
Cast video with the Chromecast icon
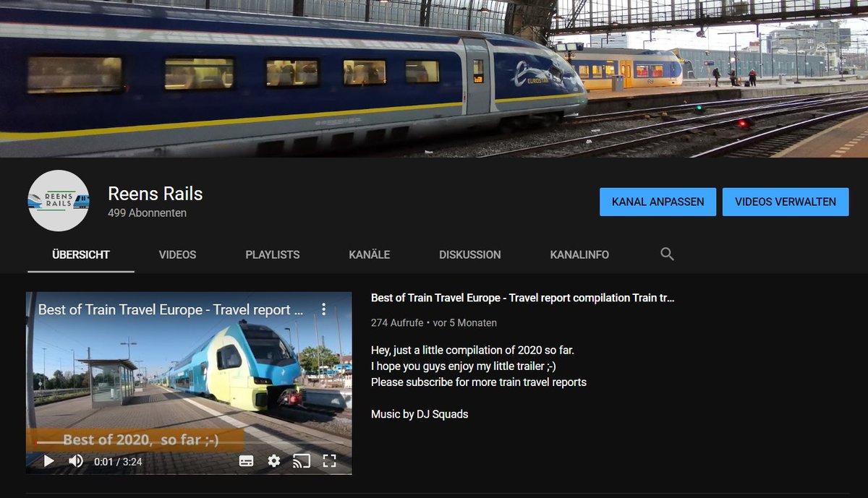tap(302, 461)
